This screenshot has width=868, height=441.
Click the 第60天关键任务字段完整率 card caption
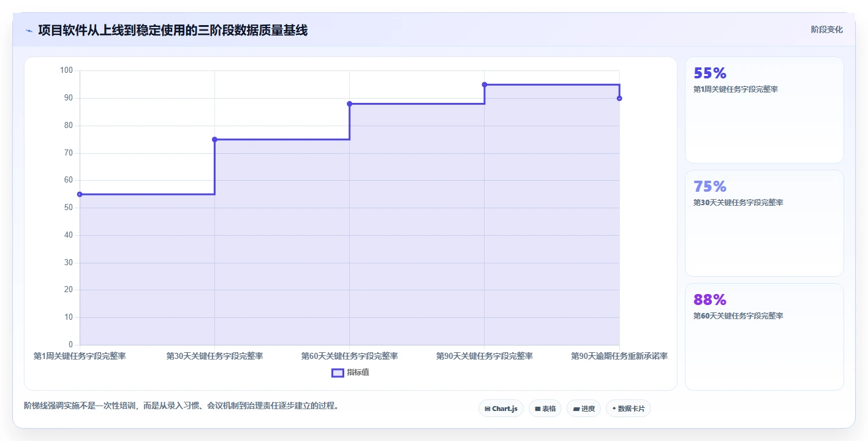pyautogui.click(x=738, y=316)
